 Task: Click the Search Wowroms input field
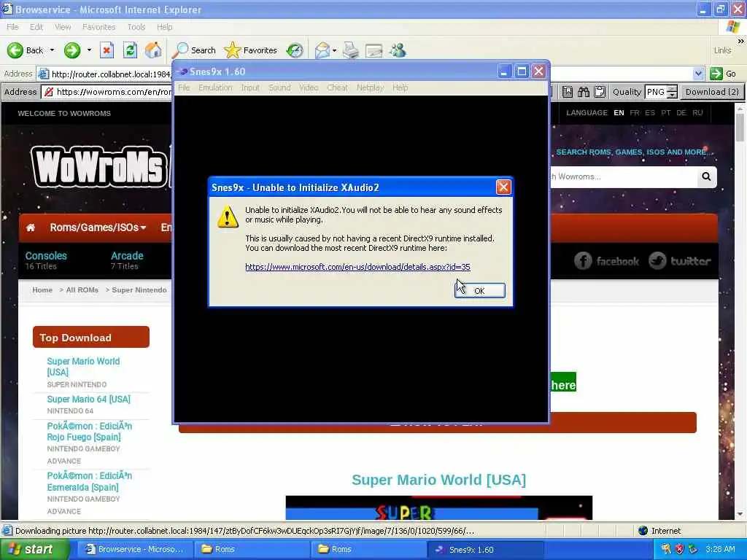pos(623,176)
